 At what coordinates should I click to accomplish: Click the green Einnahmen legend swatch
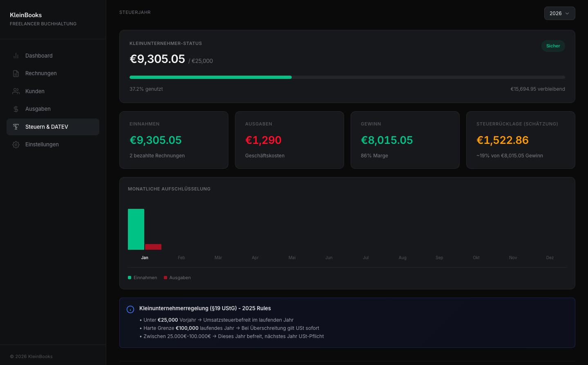tap(130, 278)
